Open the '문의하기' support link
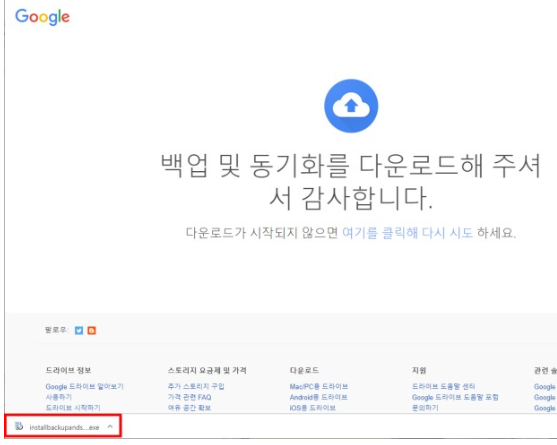Viewport: 557px width, 445px height. click(x=425, y=408)
